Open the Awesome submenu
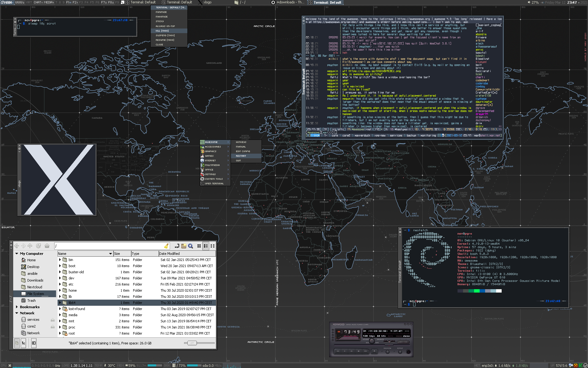The width and height of the screenshot is (588, 368). tap(215, 142)
